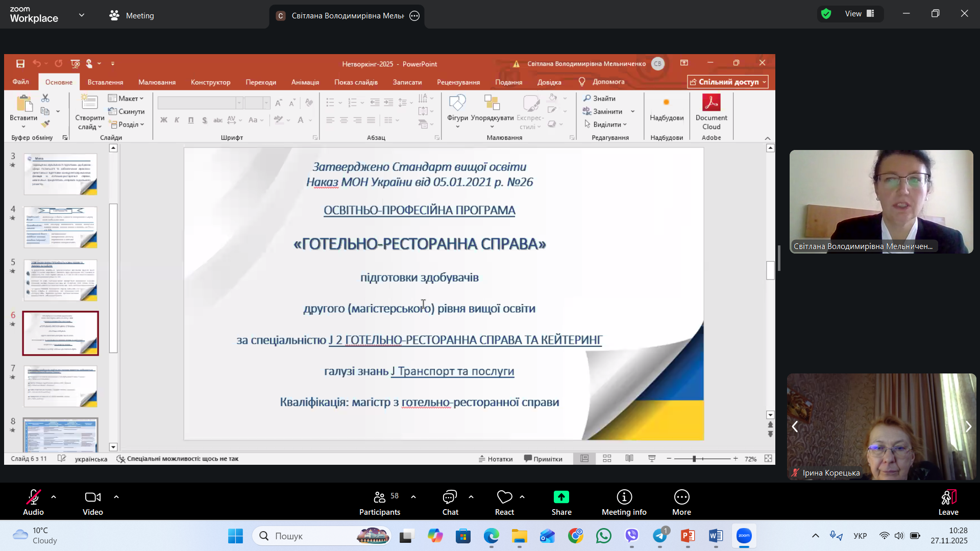Switch to the Анімація ribbon tab

click(x=305, y=82)
